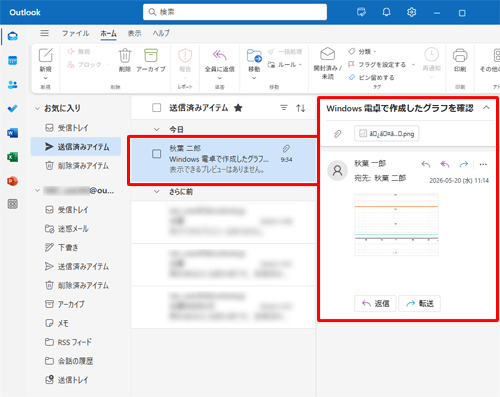Select 送信済みアイテム under favorites
This screenshot has height=397, width=500.
click(x=76, y=147)
